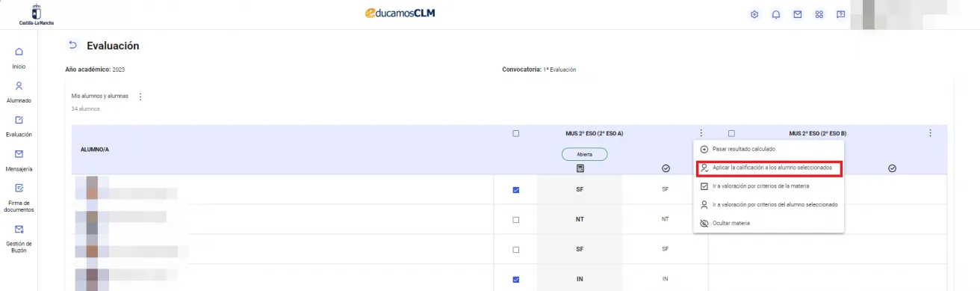The image size is (980, 291).
Task: Open the settings gear icon in header
Action: point(754,14)
